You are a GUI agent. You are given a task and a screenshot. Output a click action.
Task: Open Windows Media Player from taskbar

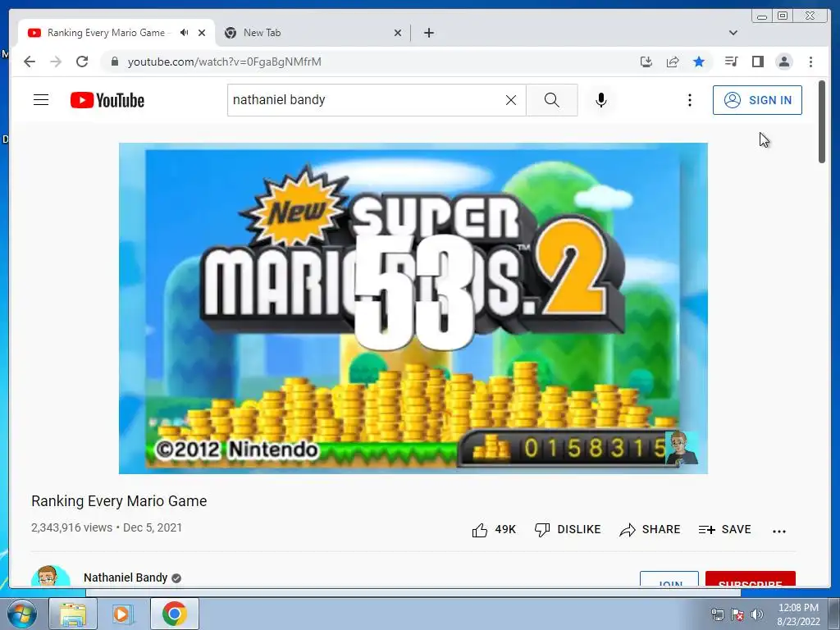(123, 614)
